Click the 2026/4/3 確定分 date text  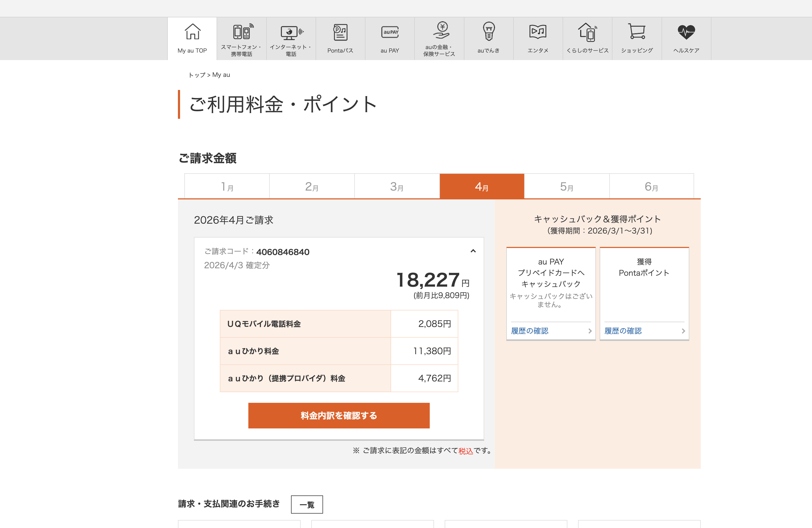tap(237, 265)
